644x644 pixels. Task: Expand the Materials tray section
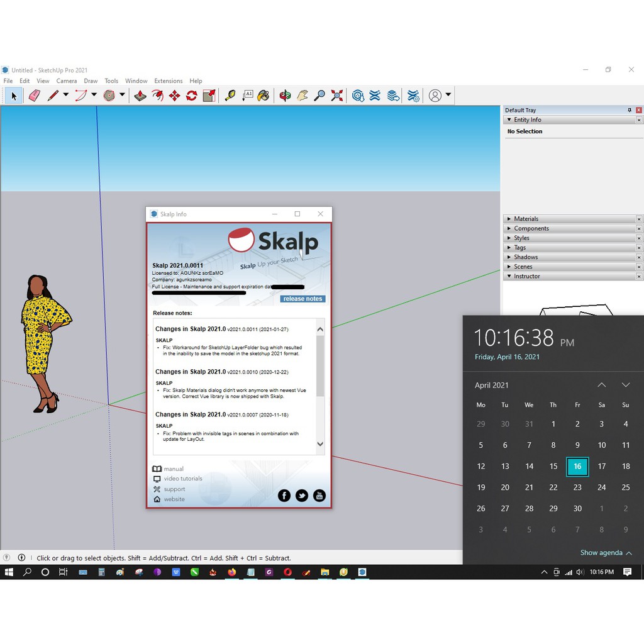[x=509, y=219]
